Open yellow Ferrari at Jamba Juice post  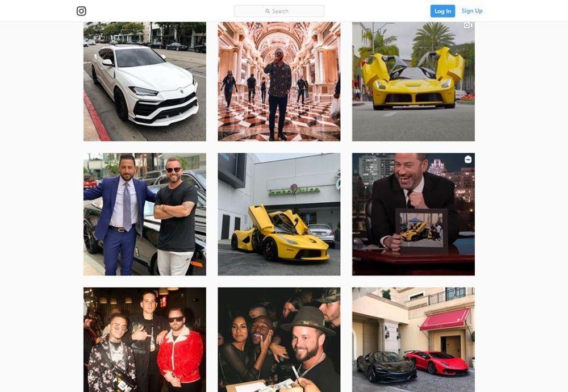click(279, 214)
